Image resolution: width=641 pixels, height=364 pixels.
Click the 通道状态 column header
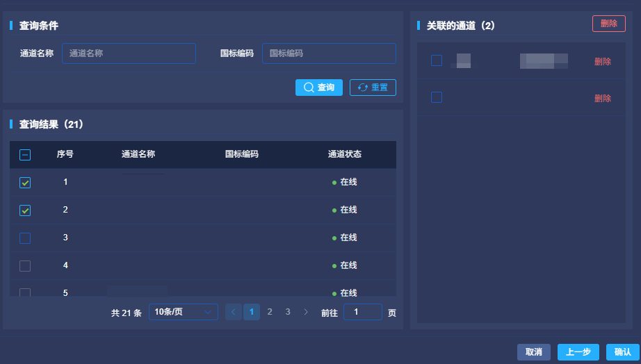[345, 154]
